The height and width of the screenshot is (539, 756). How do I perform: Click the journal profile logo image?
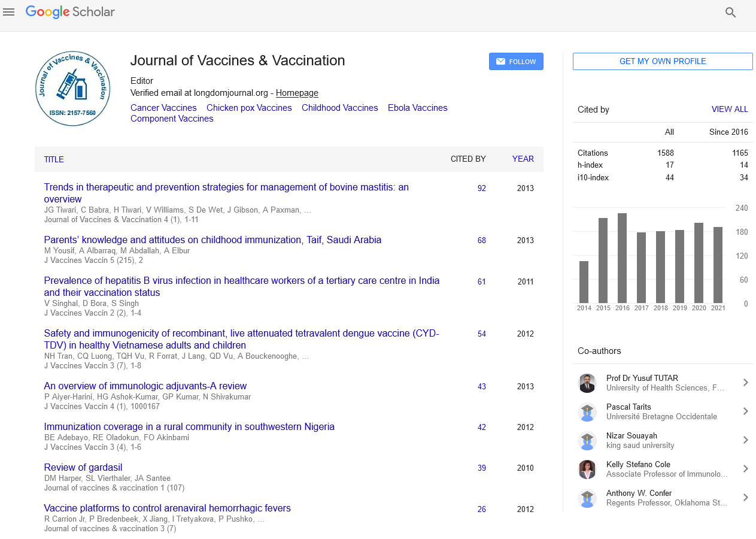[x=73, y=89]
